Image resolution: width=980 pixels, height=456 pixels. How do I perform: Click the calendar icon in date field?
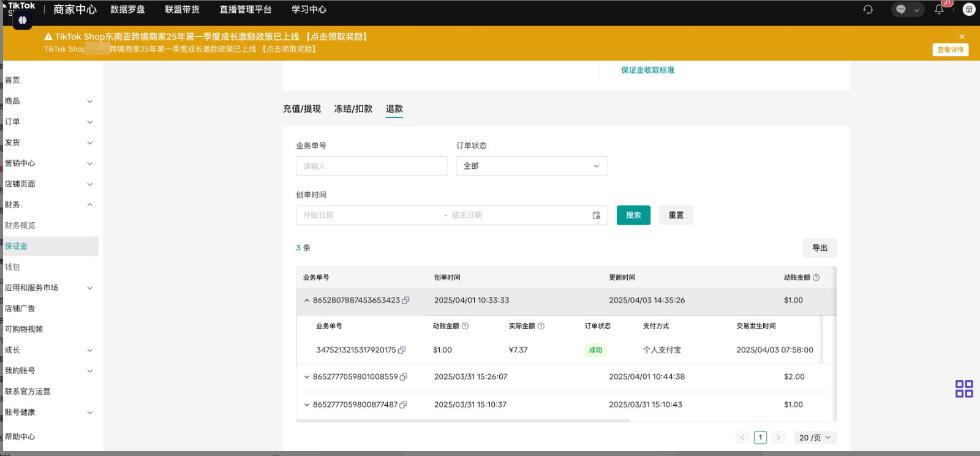coord(596,215)
